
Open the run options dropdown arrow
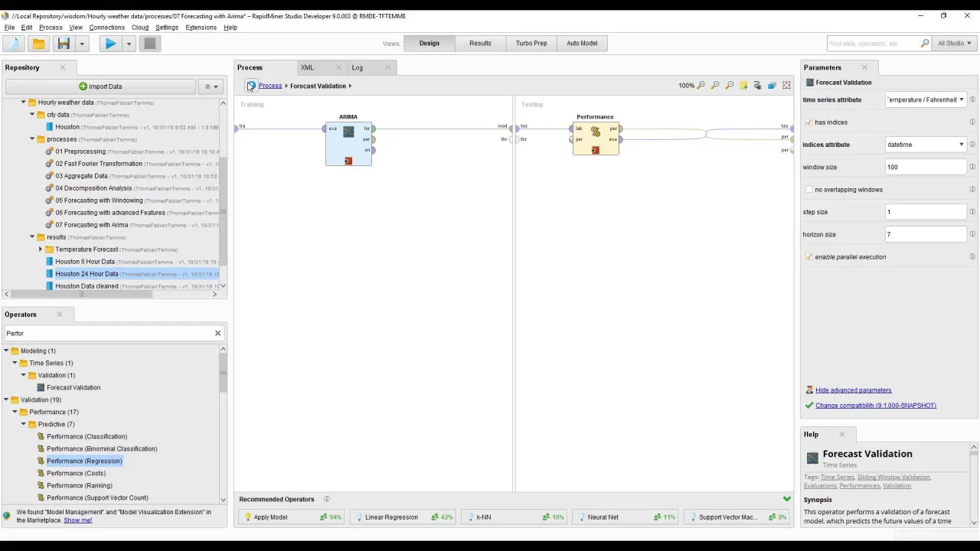[x=129, y=44]
